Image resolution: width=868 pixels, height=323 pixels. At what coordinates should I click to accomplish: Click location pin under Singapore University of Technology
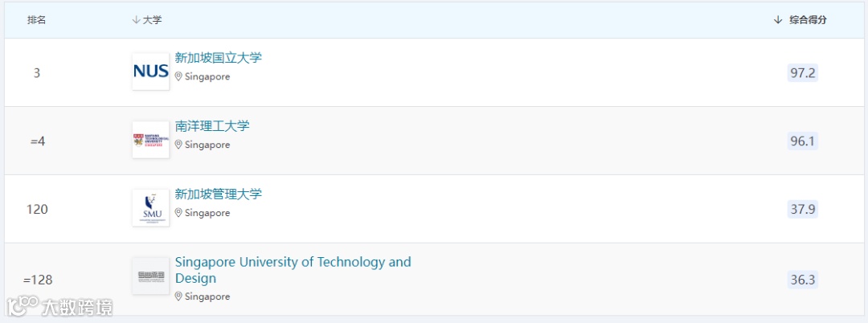pyautogui.click(x=179, y=297)
